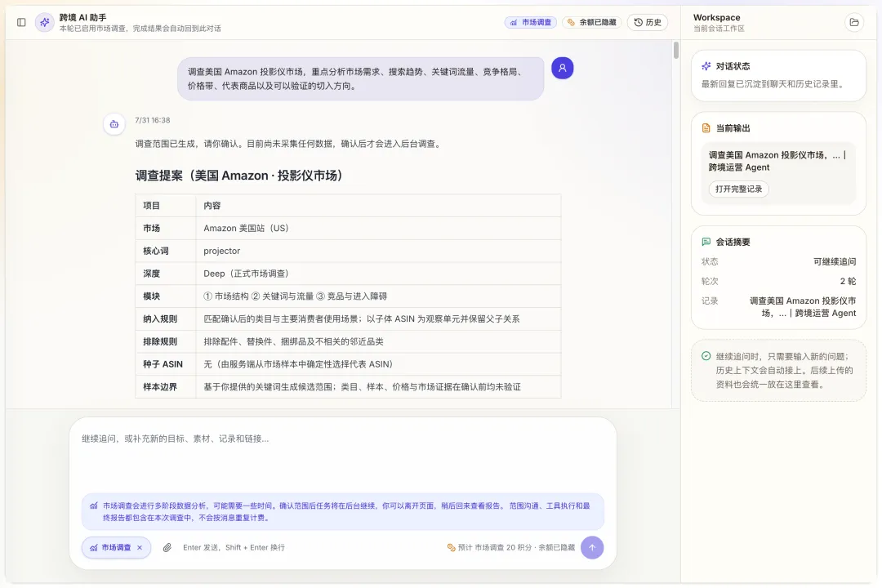Attach a file with the paperclip icon
This screenshot has height=588, width=882.
point(167,547)
